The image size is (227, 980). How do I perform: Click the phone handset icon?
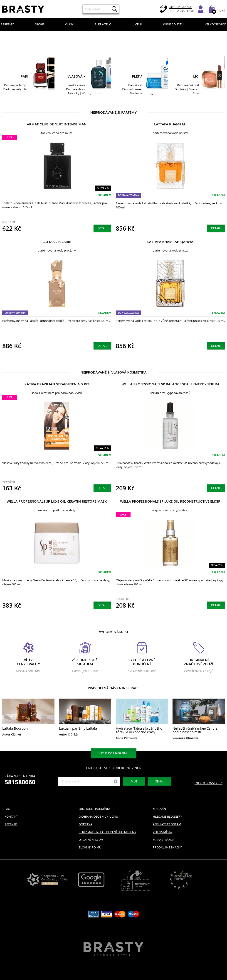[x=163, y=9]
